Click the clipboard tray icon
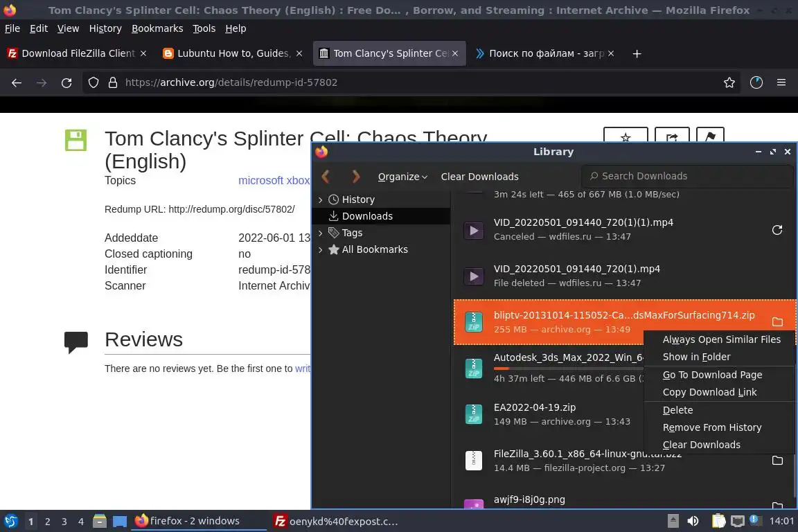This screenshot has width=798, height=532. tap(718, 521)
